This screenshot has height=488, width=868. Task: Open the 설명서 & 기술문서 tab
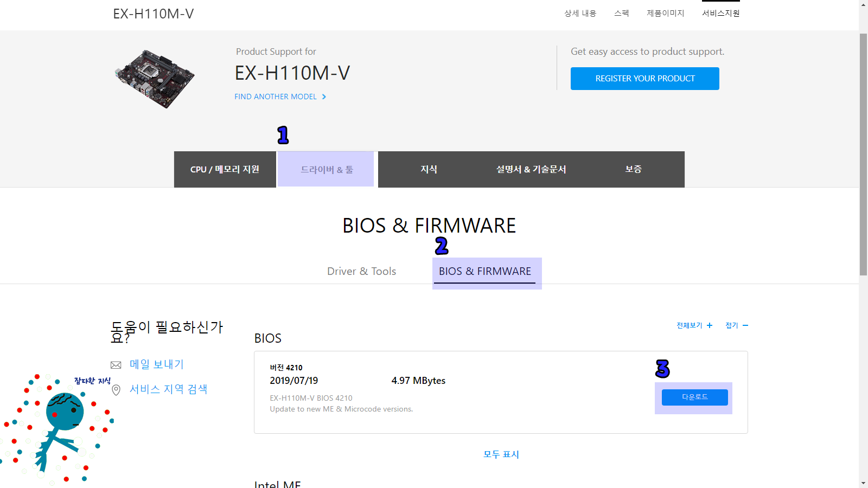coord(531,169)
